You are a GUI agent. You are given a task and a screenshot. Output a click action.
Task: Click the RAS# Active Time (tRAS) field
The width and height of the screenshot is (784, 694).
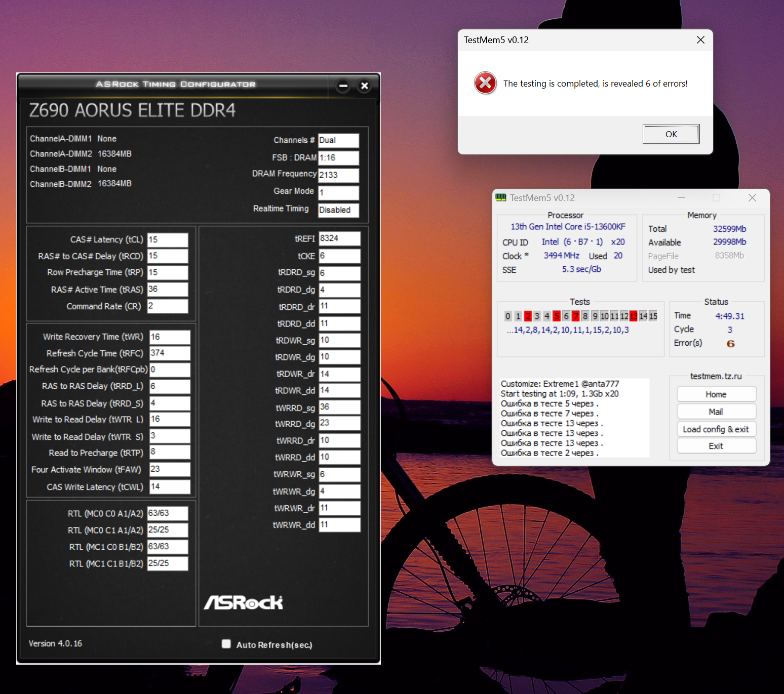coord(168,290)
